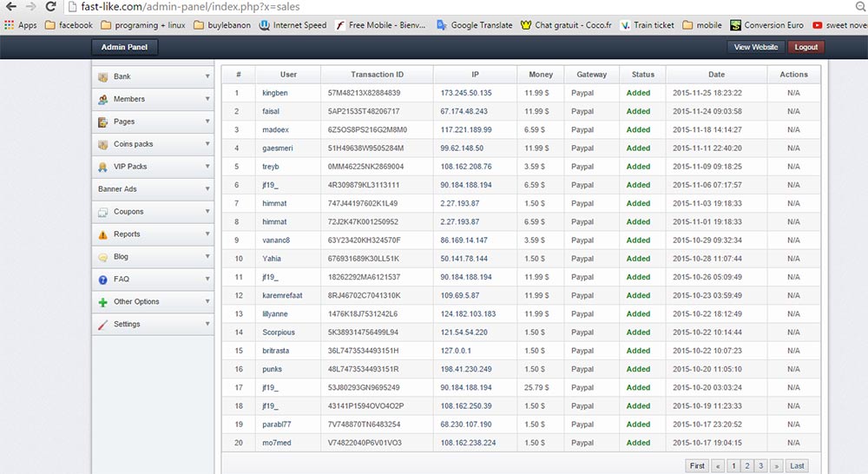Go to the Last page of sales
Screen dimensions: 868x474
point(797,465)
